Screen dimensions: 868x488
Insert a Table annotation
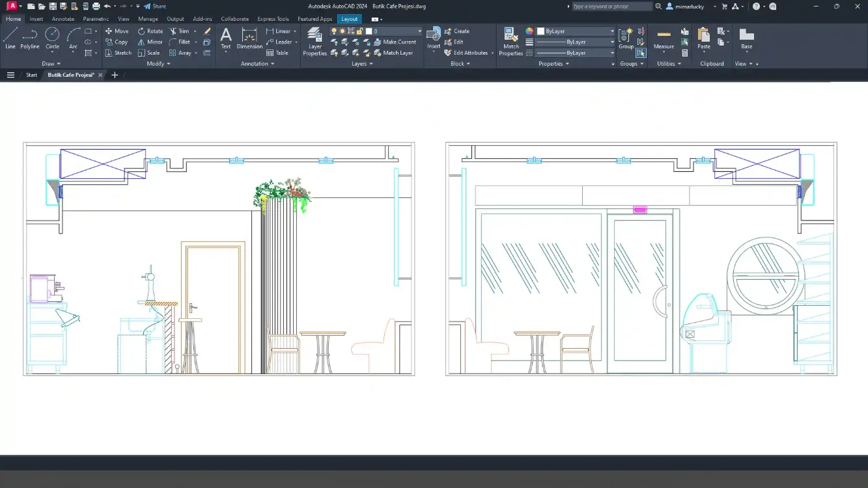click(277, 53)
